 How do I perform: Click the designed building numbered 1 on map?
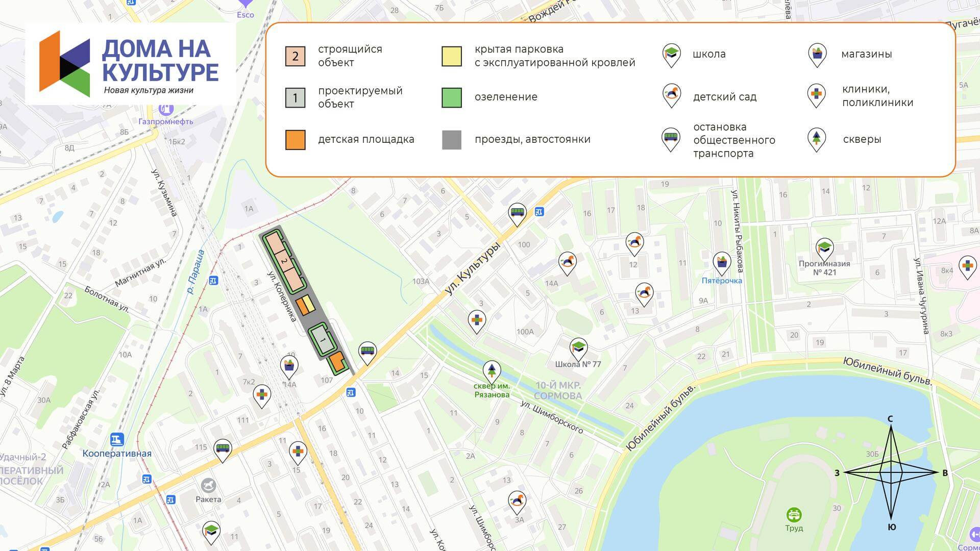coord(323,340)
